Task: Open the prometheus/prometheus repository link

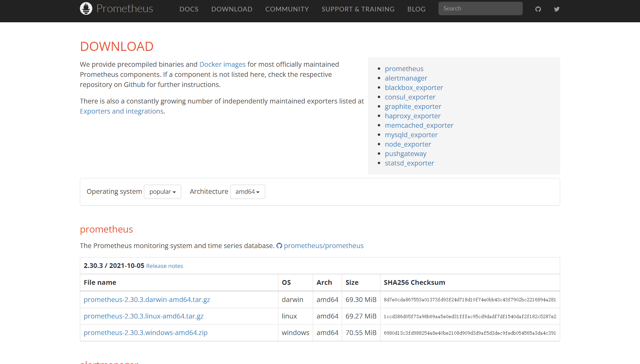Action: tap(324, 246)
